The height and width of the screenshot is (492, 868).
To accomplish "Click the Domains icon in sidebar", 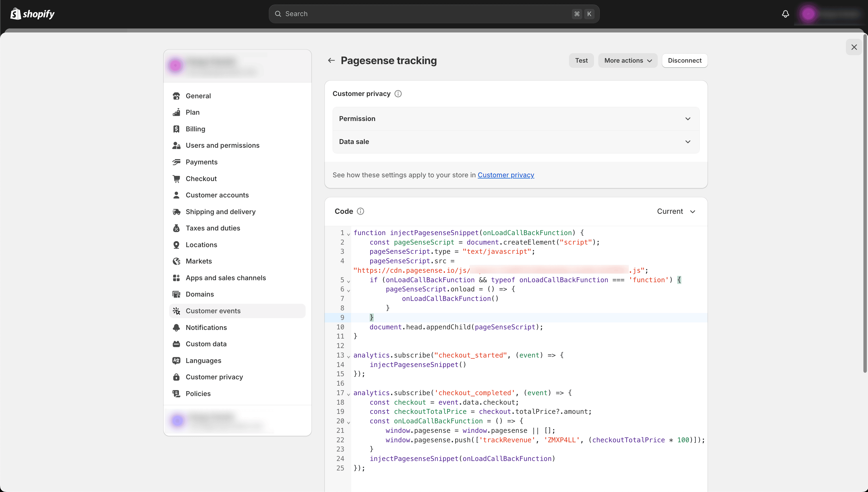I will click(176, 294).
